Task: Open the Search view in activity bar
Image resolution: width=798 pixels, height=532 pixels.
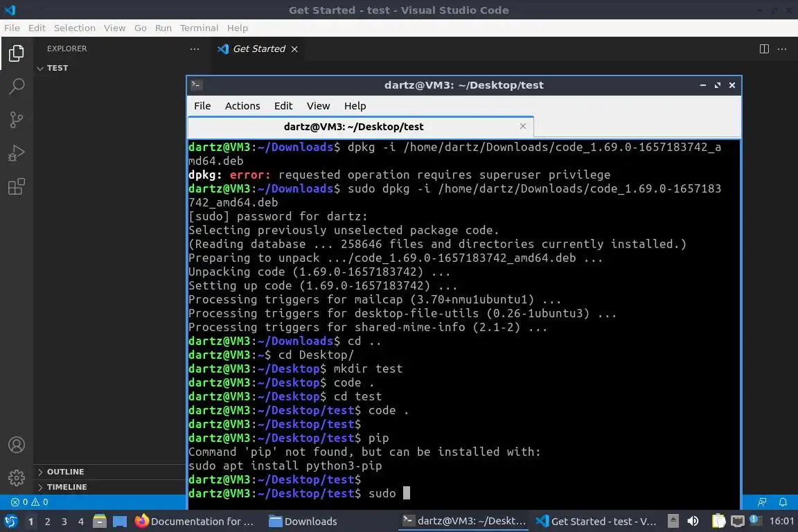Action: click(x=17, y=86)
